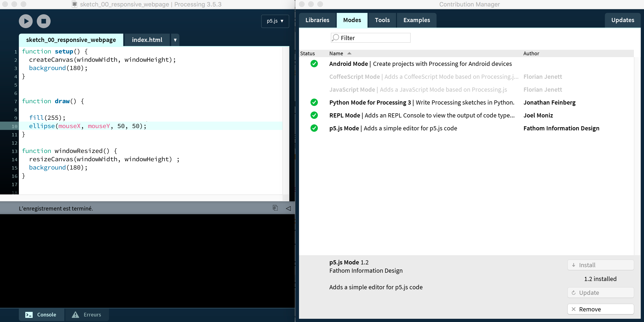The width and height of the screenshot is (644, 322).
Task: Open the tab menu arrow beside index.html
Action: click(x=175, y=40)
